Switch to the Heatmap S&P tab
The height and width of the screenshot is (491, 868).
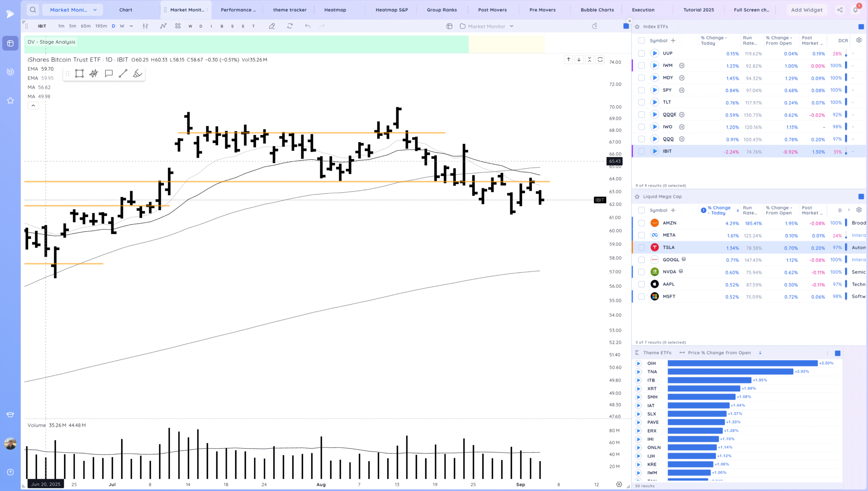(x=392, y=10)
